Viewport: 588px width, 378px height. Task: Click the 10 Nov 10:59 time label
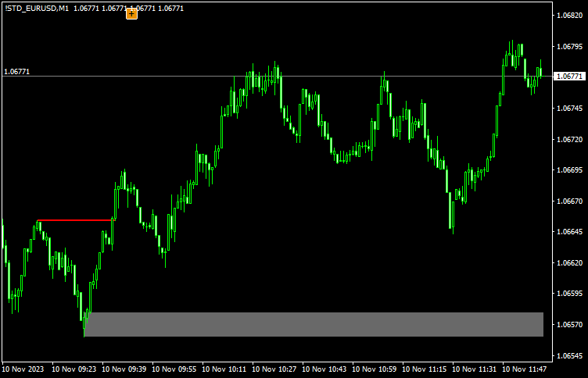[376, 369]
